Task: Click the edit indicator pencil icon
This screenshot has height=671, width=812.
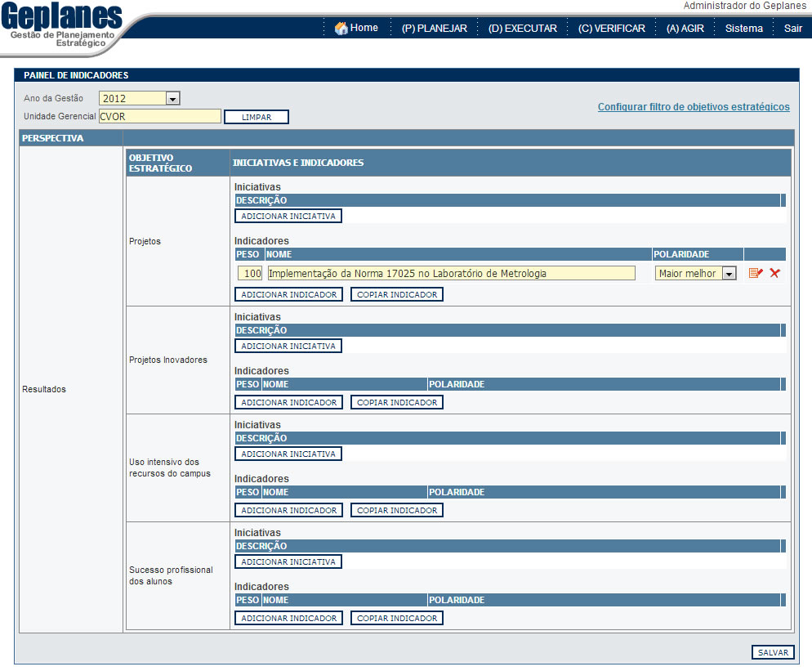Action: (x=756, y=273)
